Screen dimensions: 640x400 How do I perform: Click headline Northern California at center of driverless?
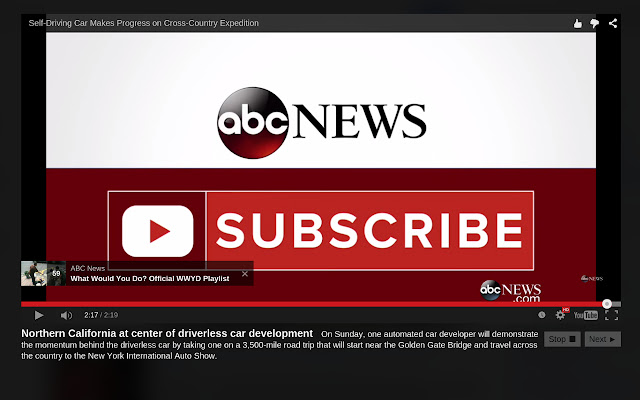point(167,333)
